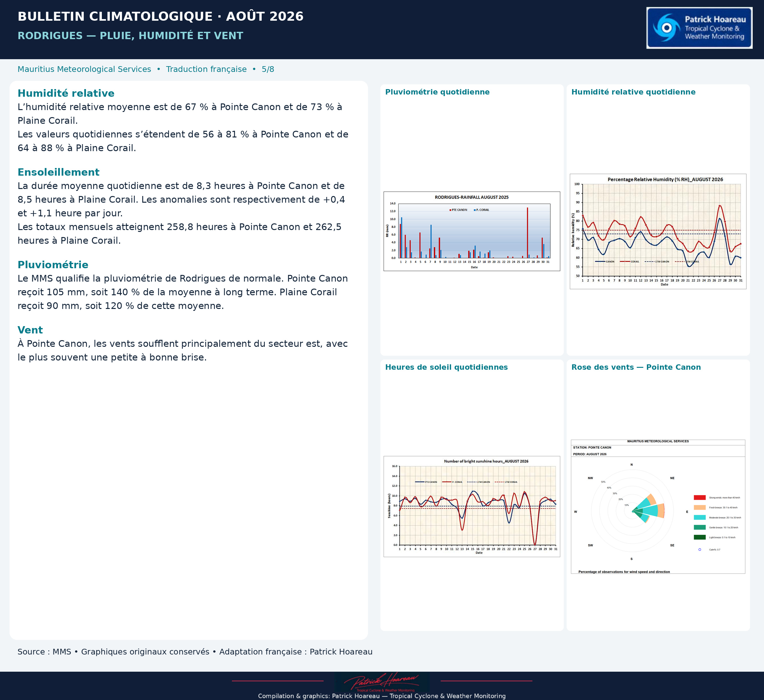Click the Pluviométrie quotidienne panel title

point(437,92)
